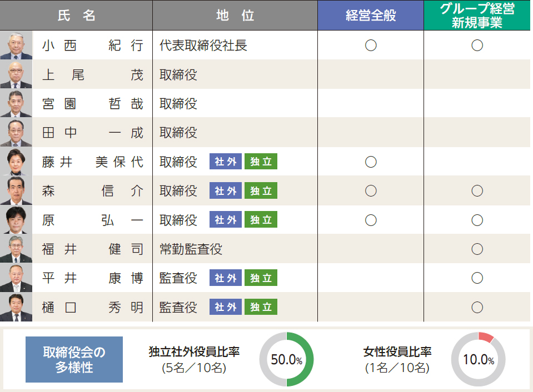Click the 社外 badge in 藤井美保代's row
The image size is (533, 392).
pyautogui.click(x=225, y=162)
